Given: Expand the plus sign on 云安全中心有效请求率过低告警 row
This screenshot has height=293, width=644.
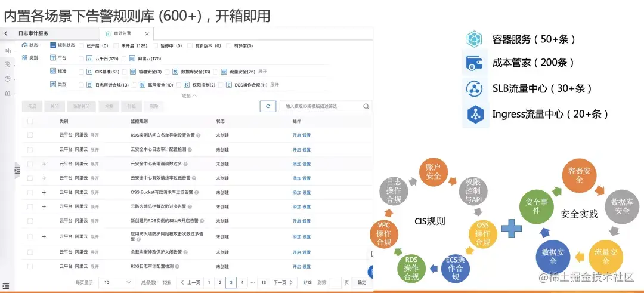Looking at the screenshot, I should (44, 178).
